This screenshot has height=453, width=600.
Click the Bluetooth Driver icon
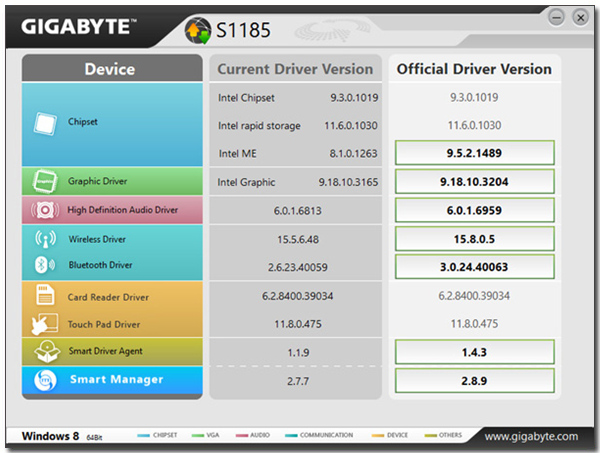[45, 265]
